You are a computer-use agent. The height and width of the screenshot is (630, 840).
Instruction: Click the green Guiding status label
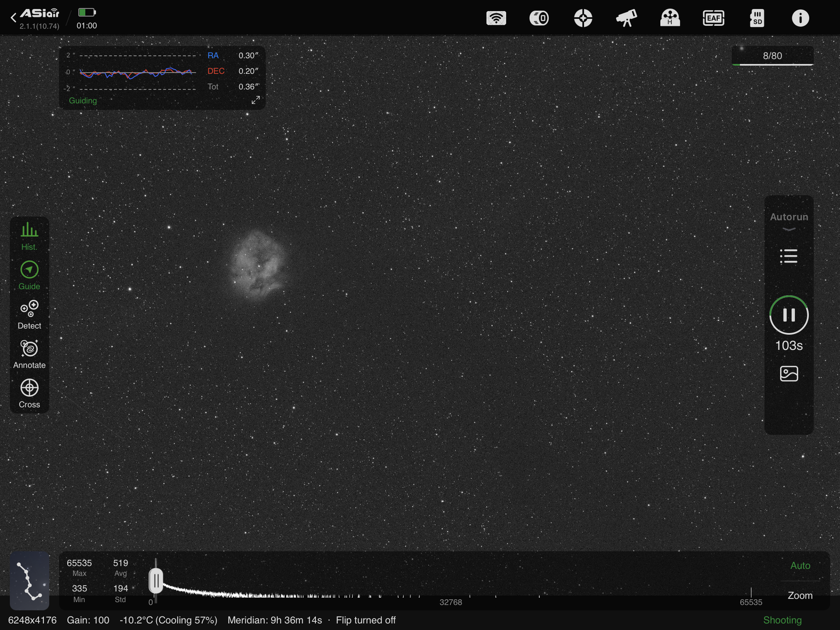click(83, 101)
